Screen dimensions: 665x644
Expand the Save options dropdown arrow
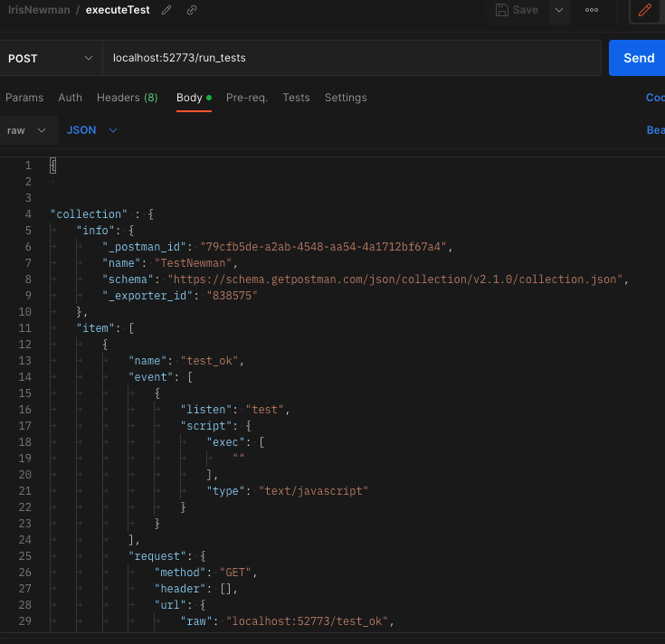click(558, 11)
